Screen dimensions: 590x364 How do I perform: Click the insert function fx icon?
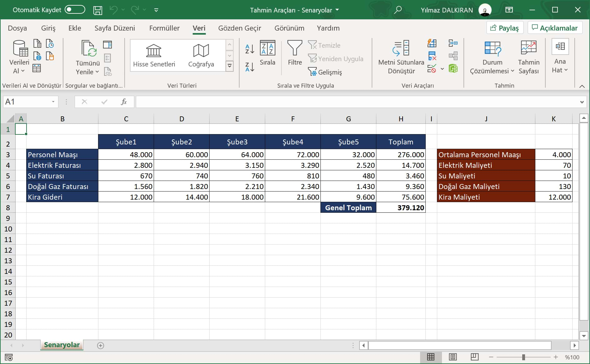coord(124,102)
